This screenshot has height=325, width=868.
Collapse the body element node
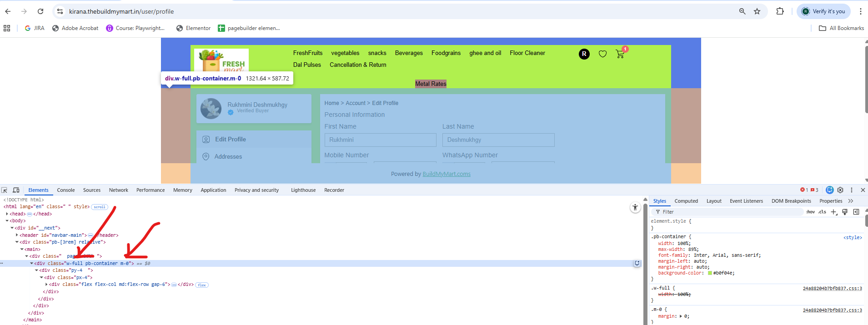7,221
